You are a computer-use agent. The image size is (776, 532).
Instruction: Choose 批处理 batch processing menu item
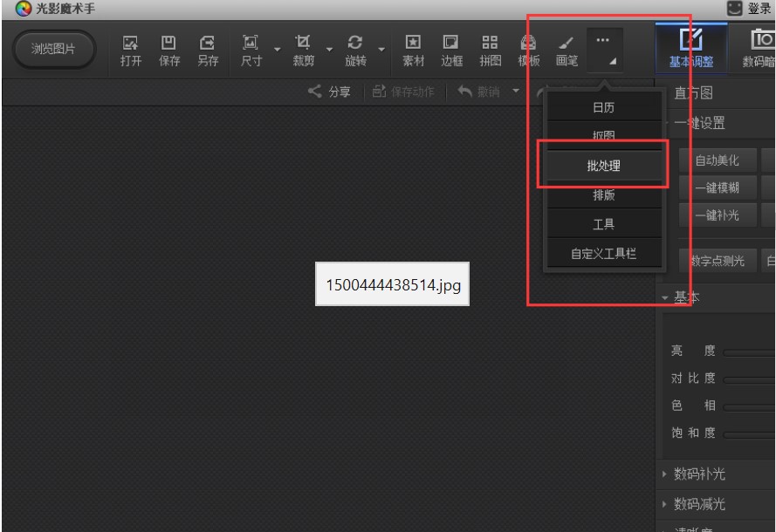click(x=604, y=166)
